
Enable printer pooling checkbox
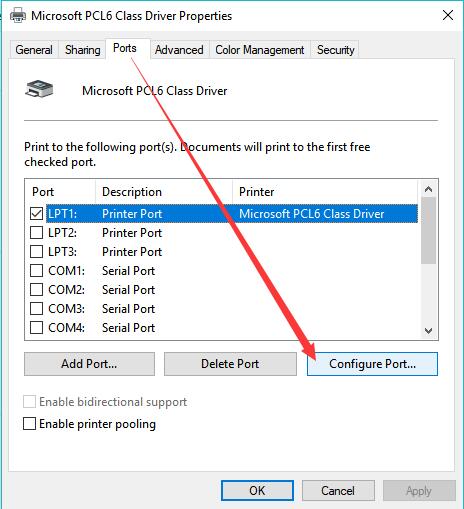[29, 424]
